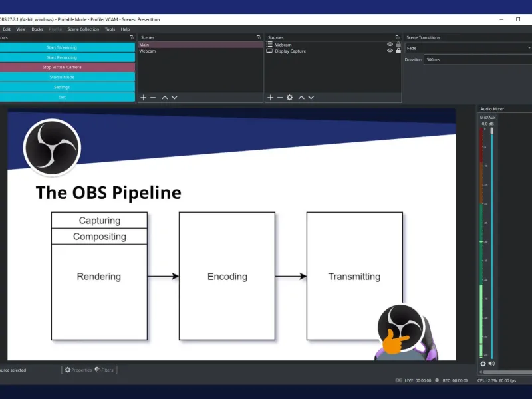The width and height of the screenshot is (532, 399).
Task: Open Properties in the source toolbar
Action: coord(78,370)
